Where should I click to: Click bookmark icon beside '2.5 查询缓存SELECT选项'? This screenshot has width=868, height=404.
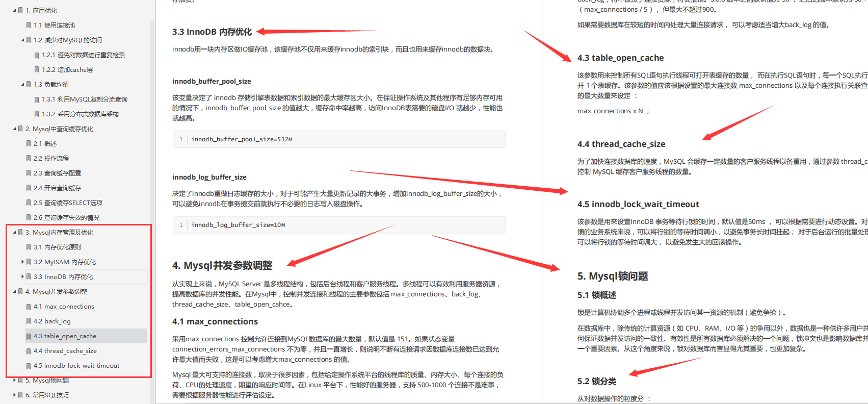29,203
